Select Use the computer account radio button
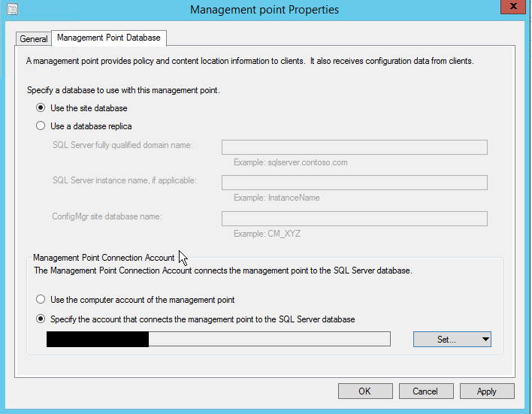 point(41,300)
